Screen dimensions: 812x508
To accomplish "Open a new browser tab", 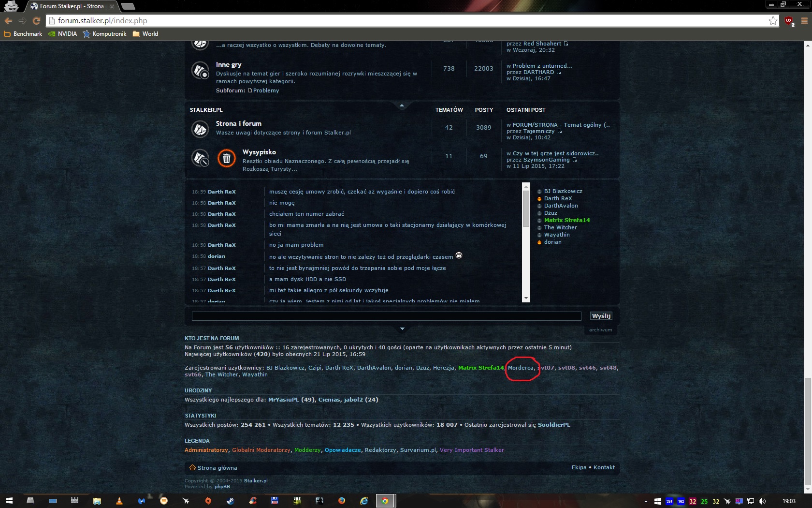I will point(128,6).
